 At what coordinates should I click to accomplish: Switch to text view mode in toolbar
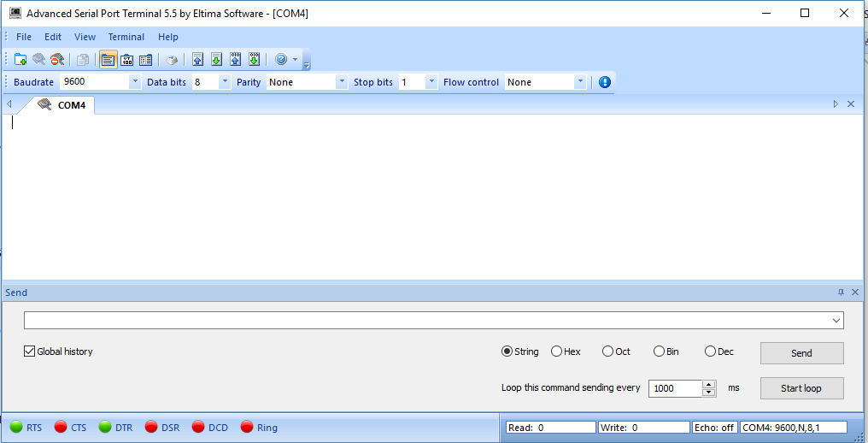[x=108, y=60]
